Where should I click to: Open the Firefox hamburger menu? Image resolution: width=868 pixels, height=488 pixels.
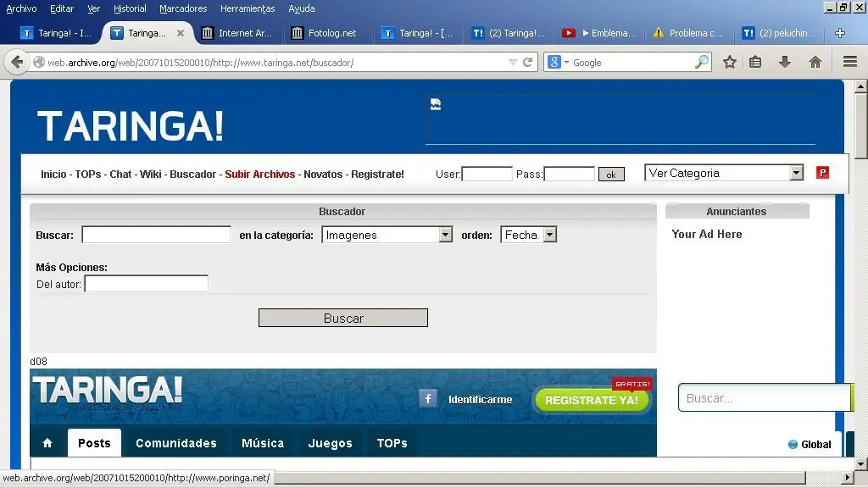pos(849,62)
